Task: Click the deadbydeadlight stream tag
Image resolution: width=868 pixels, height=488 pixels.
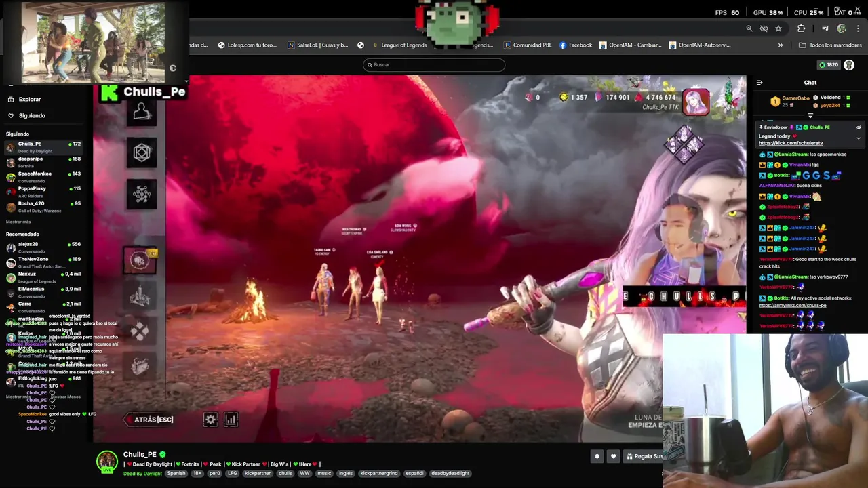Action: tap(450, 474)
